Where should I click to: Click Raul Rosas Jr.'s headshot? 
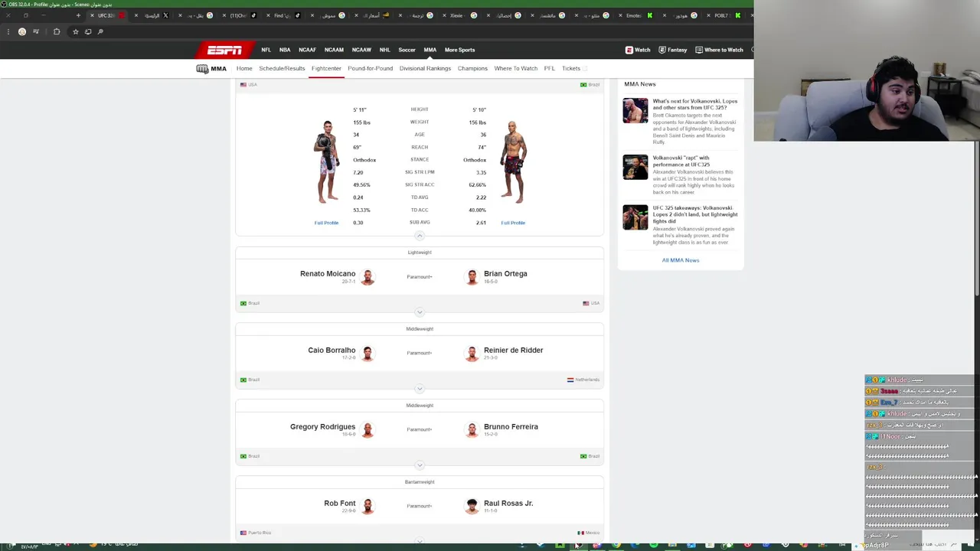click(x=472, y=506)
